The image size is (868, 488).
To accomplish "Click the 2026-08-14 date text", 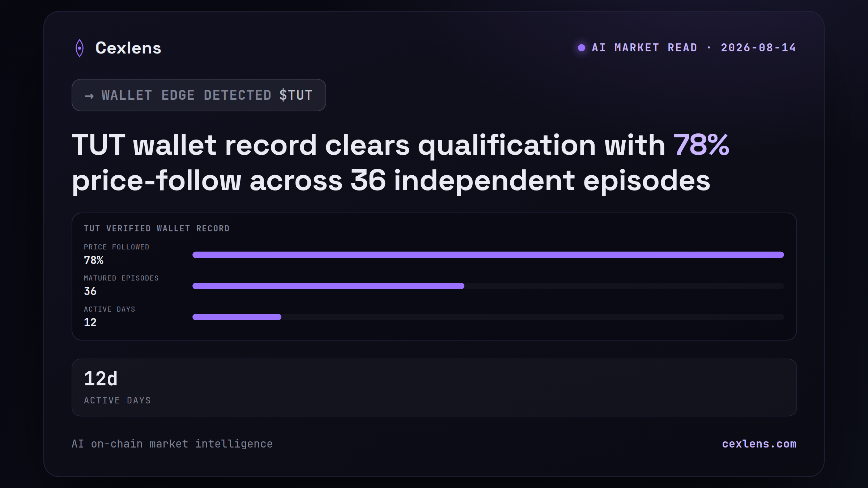I will click(x=758, y=48).
